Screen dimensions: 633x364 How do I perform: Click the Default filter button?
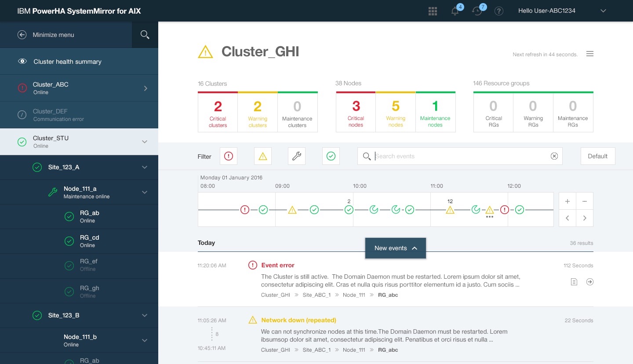tap(598, 156)
